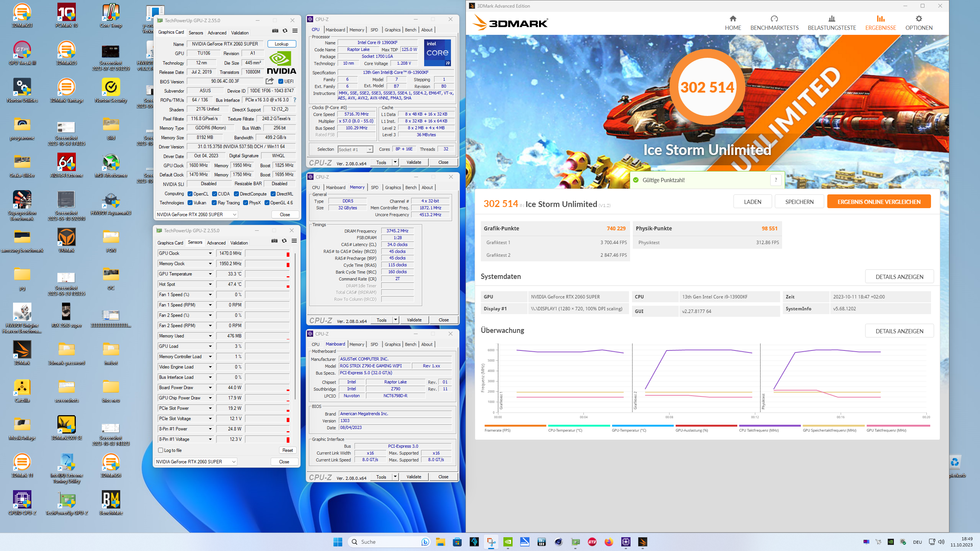Image resolution: width=980 pixels, height=551 pixels.
Task: Click GPU-Z screenshot camera icon in Graphics Card window
Action: pyautogui.click(x=275, y=31)
